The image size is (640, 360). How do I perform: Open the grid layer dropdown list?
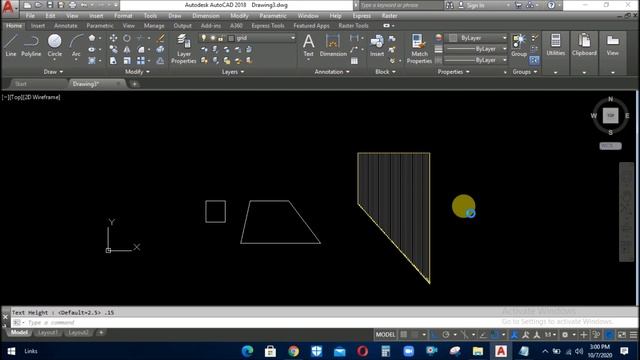tap(293, 38)
